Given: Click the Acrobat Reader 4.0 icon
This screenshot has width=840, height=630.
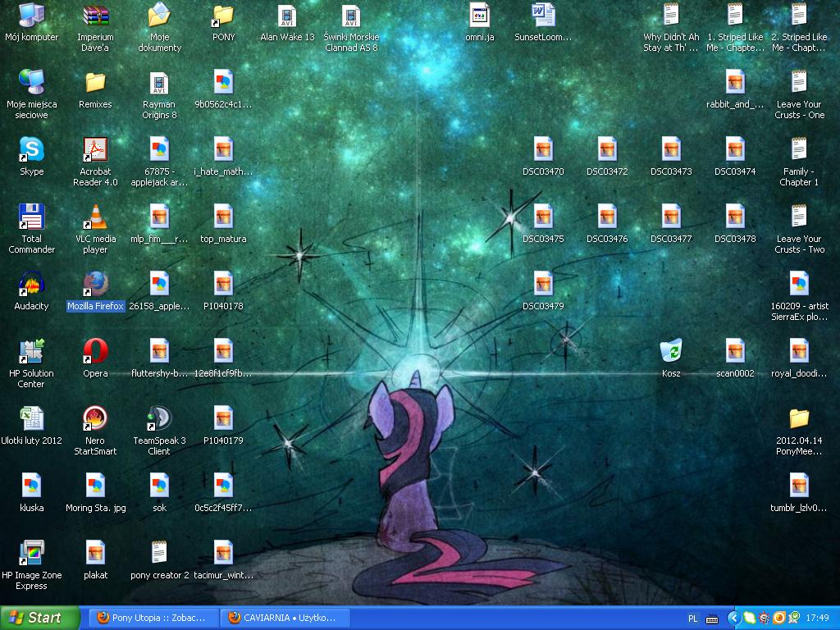Looking at the screenshot, I should 95,150.
